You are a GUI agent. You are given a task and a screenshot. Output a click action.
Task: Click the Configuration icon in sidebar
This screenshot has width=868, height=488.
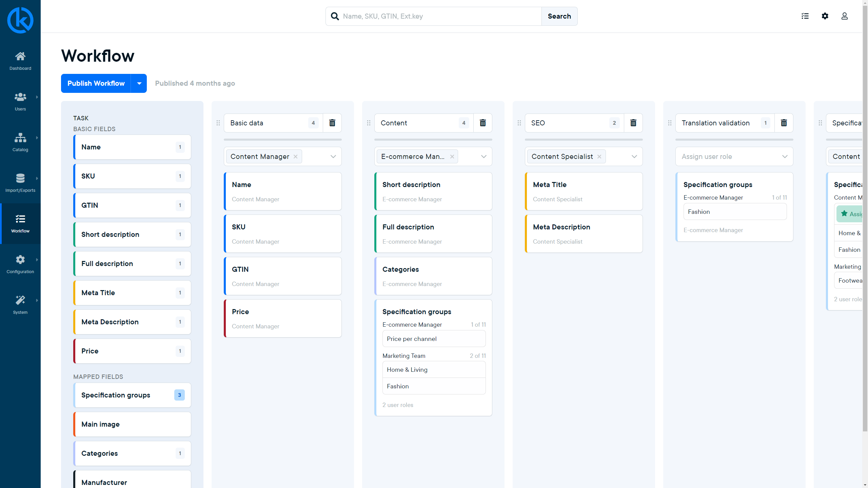click(20, 260)
